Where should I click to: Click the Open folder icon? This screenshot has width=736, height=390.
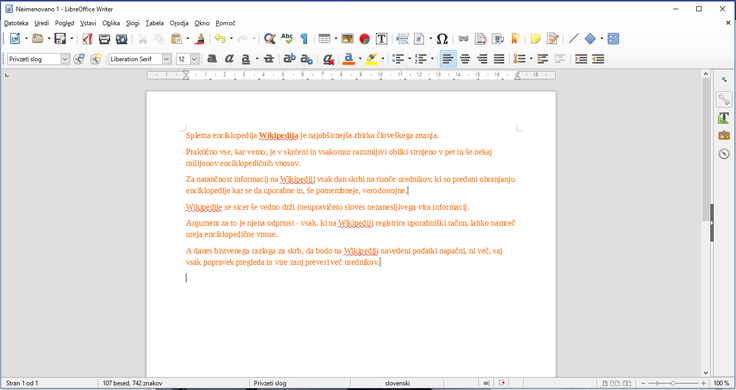(x=38, y=38)
